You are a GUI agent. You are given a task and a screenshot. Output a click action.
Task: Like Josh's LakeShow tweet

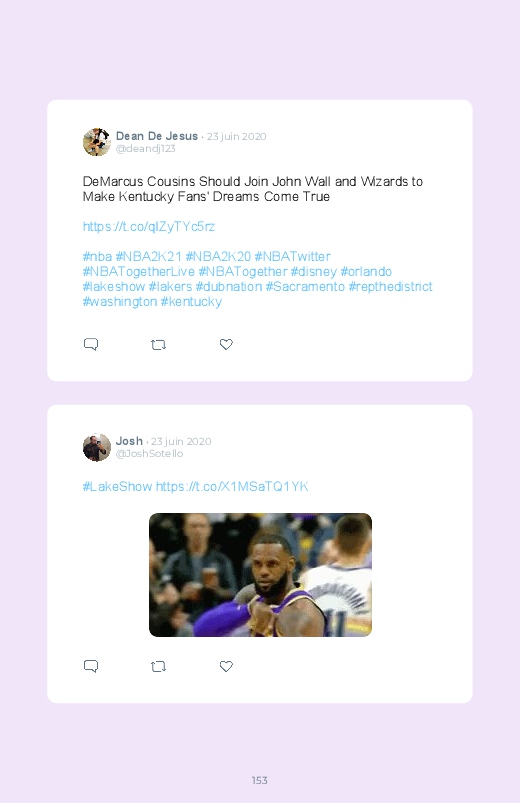226,666
